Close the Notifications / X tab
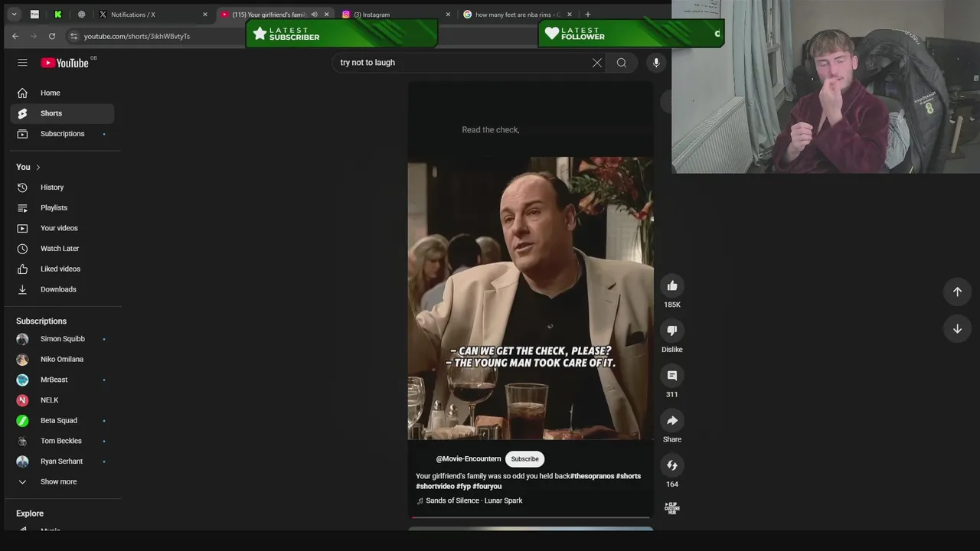Image resolution: width=980 pixels, height=551 pixels. (x=204, y=15)
